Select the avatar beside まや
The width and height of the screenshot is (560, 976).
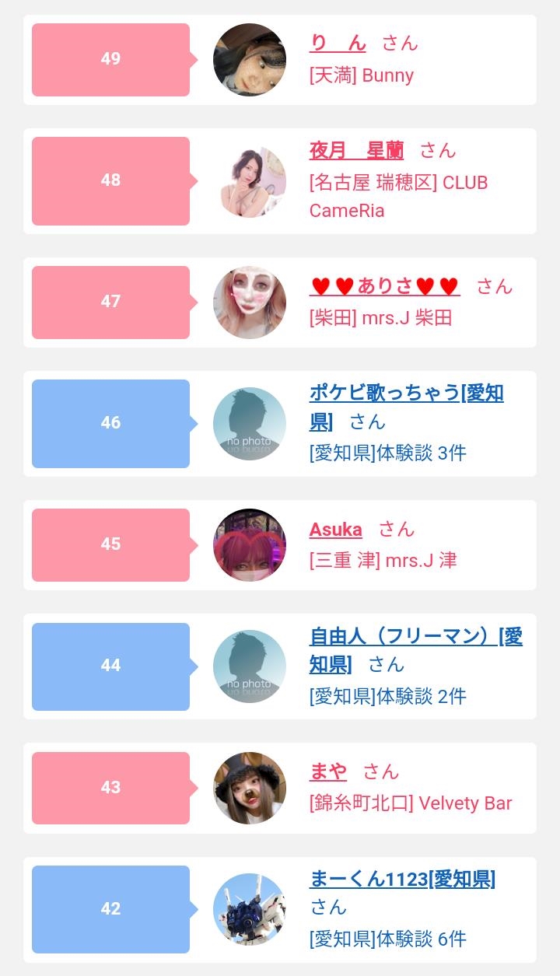tap(250, 788)
